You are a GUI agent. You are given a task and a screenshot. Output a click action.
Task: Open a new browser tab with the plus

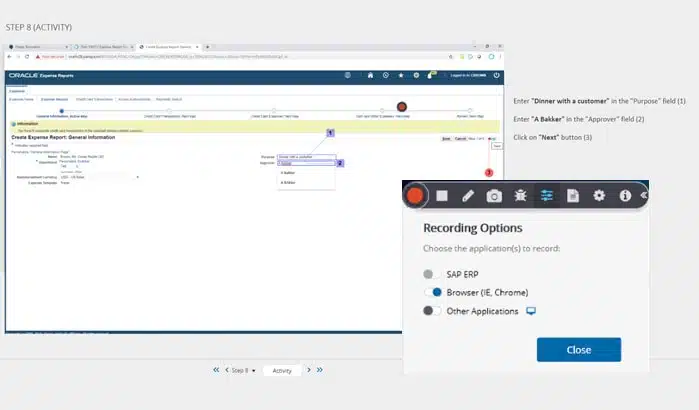pos(207,47)
